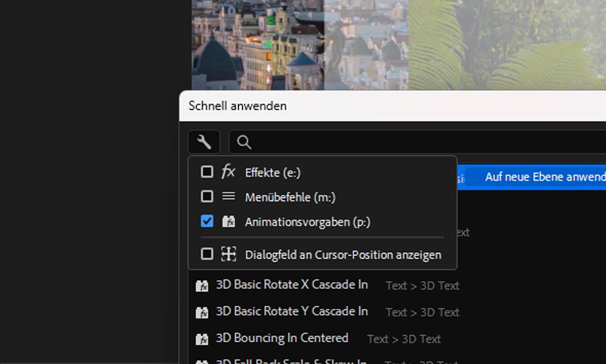Screen dimensions: 606x364
Task: Select the Effekte (e:) menu entry
Action: [273, 173]
